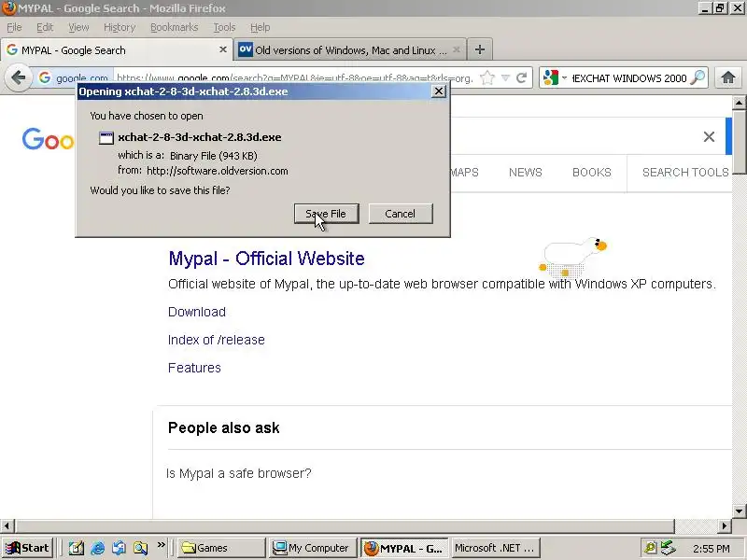Click the vertical scrollbar up arrow
Viewport: 747px width, 560px height.
(739, 103)
